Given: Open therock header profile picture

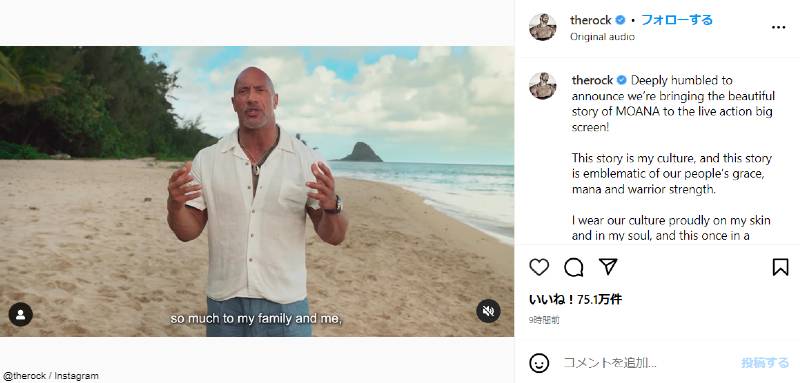Looking at the screenshot, I should pyautogui.click(x=542, y=27).
